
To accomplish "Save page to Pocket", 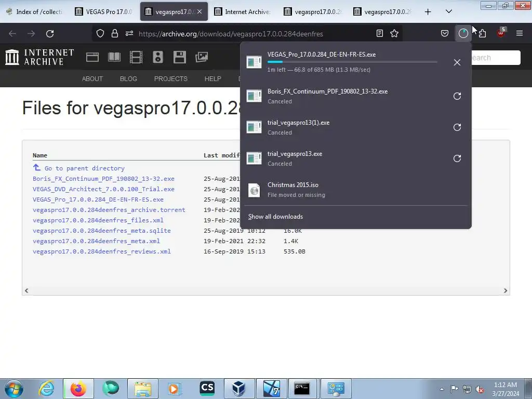I will coord(445,33).
